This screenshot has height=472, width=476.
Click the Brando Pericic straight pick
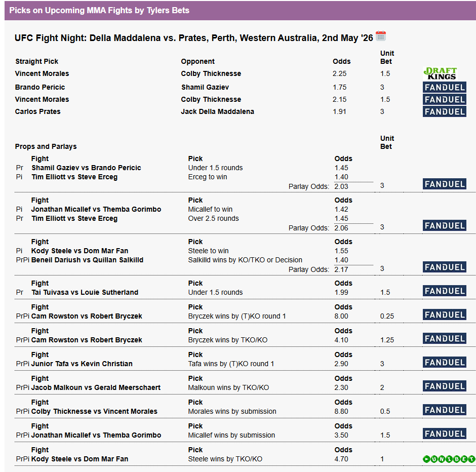point(40,87)
